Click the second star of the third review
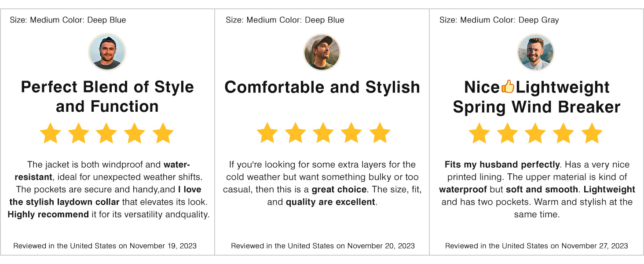The height and width of the screenshot is (264, 644). [x=508, y=133]
